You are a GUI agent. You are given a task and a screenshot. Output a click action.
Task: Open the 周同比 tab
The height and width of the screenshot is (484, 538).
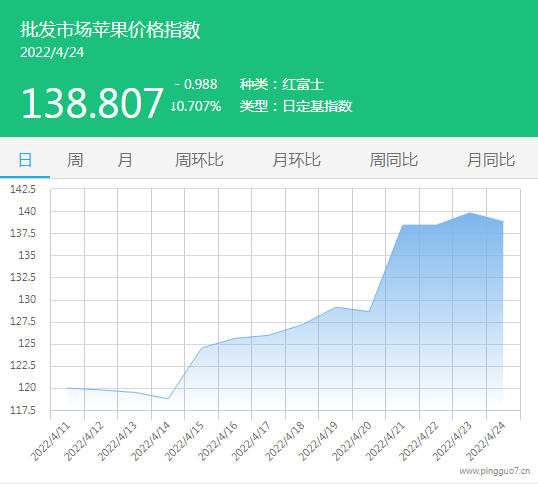point(394,160)
